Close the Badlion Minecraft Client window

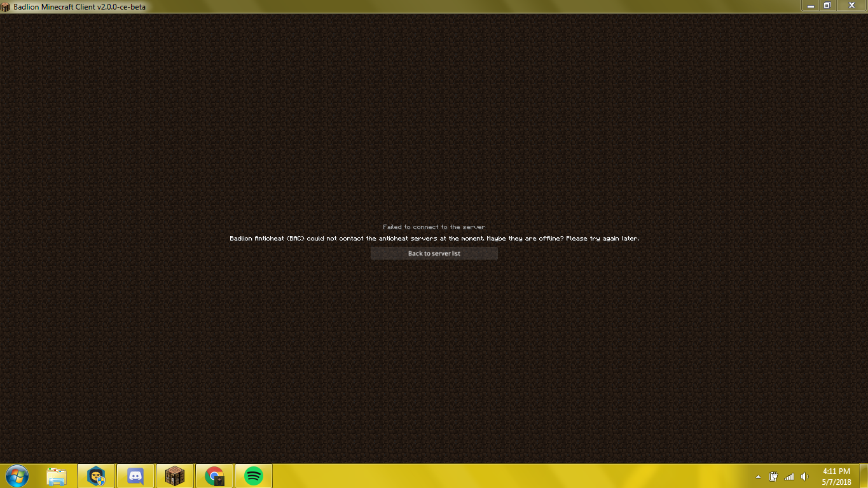coord(851,5)
